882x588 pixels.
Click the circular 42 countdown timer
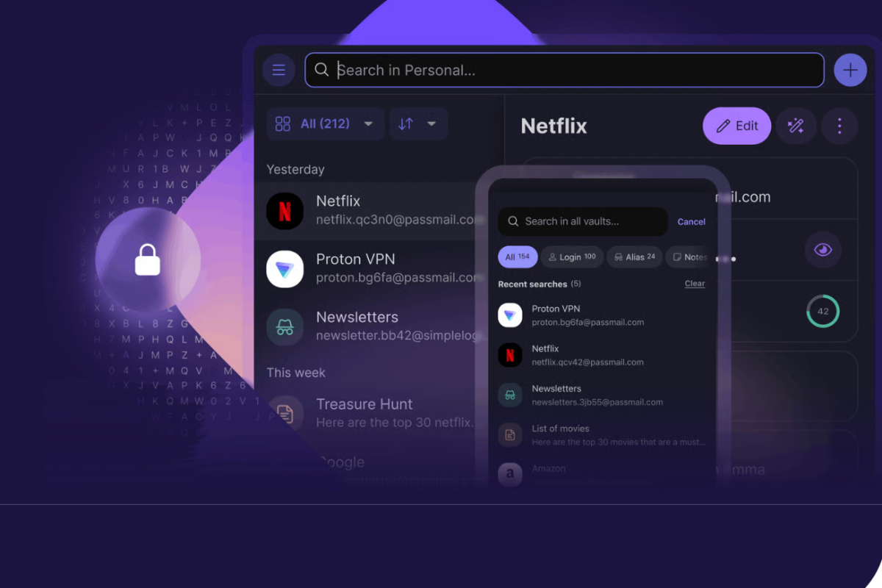[x=822, y=312]
